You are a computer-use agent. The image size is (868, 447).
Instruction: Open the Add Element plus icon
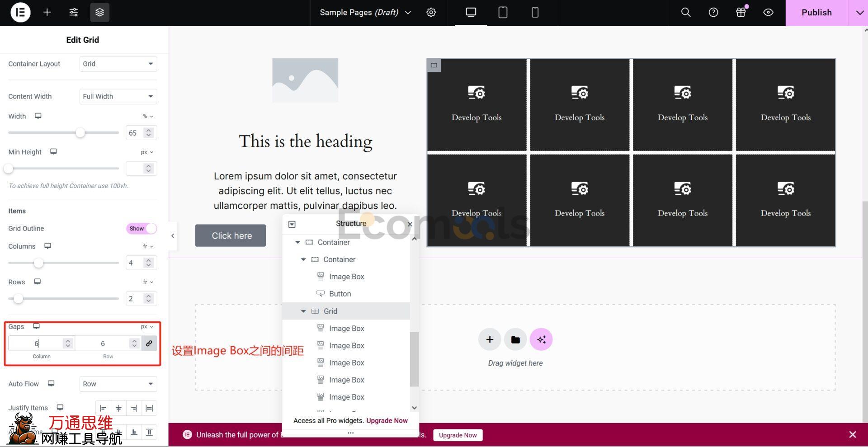pyautogui.click(x=47, y=12)
